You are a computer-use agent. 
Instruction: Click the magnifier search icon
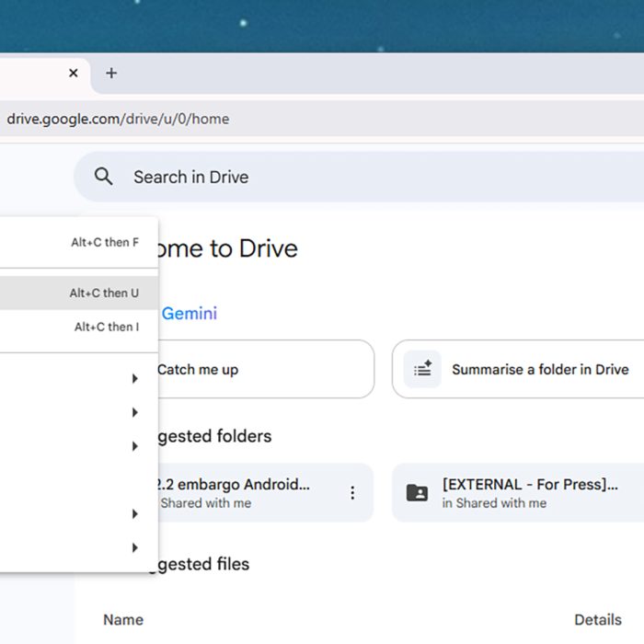point(103,177)
